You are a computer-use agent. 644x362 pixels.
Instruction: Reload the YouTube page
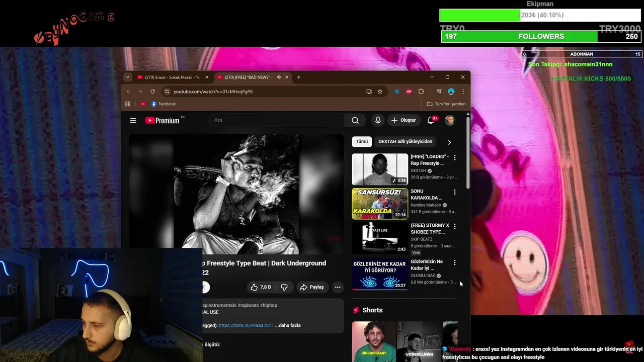(x=152, y=92)
